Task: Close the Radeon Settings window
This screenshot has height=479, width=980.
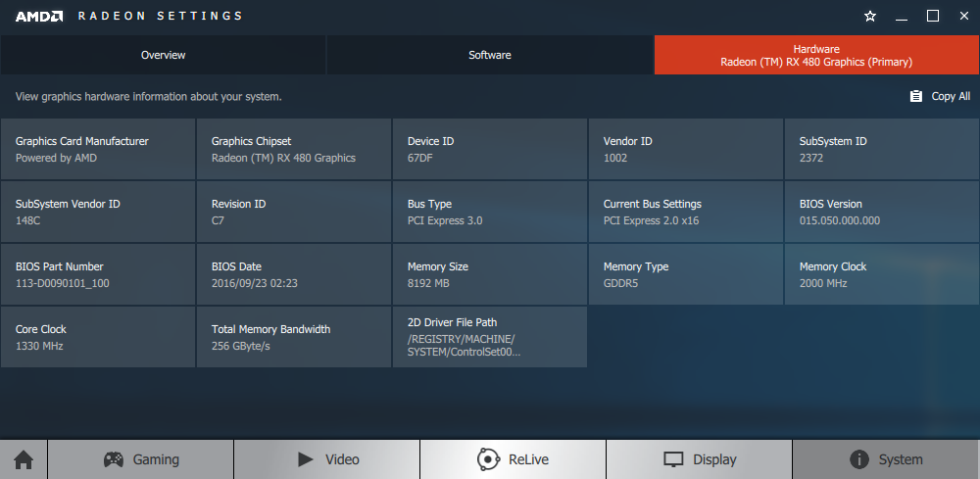Action: pos(963,17)
